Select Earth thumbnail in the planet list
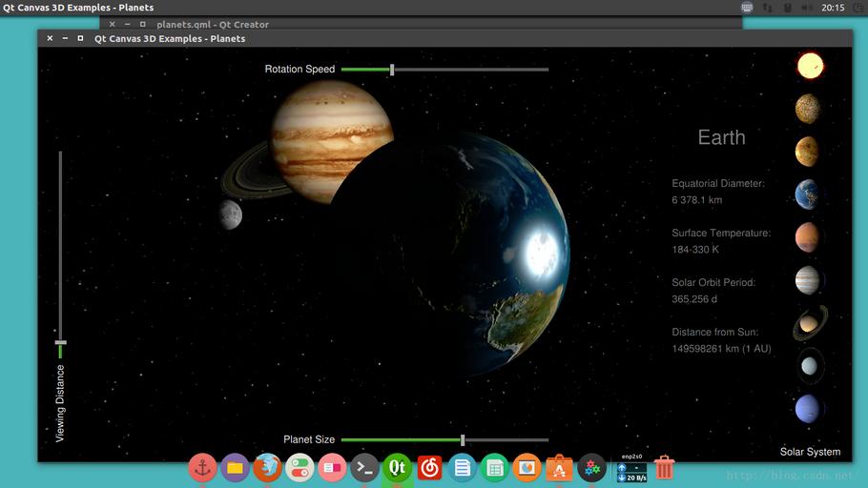868x488 pixels. [x=807, y=194]
